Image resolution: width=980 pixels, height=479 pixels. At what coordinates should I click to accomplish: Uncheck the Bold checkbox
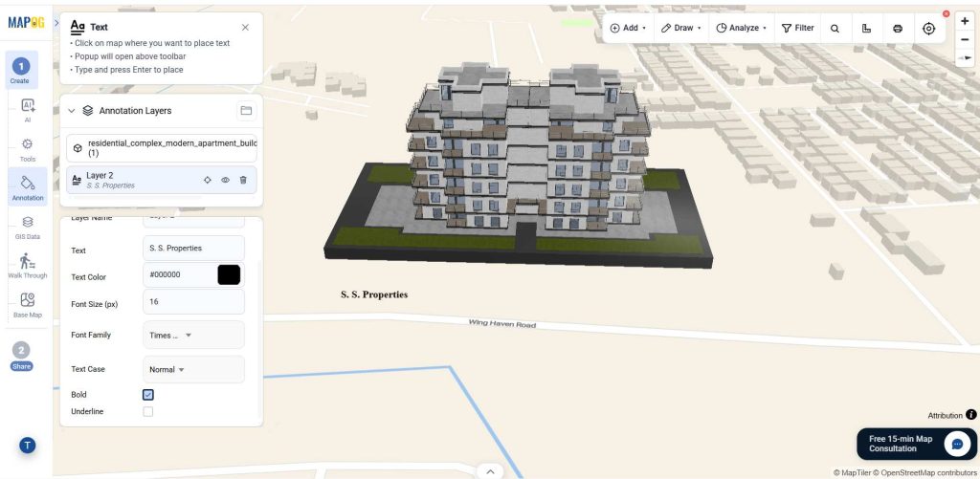tap(148, 395)
